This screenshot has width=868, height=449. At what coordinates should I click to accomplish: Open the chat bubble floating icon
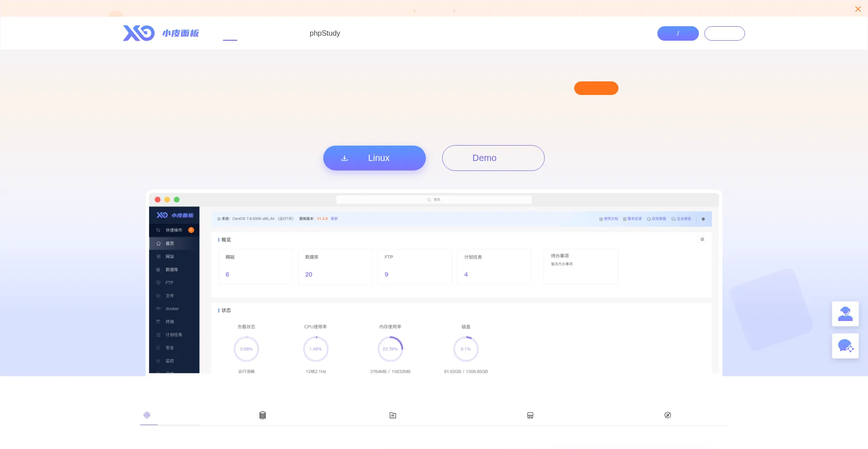(x=845, y=346)
